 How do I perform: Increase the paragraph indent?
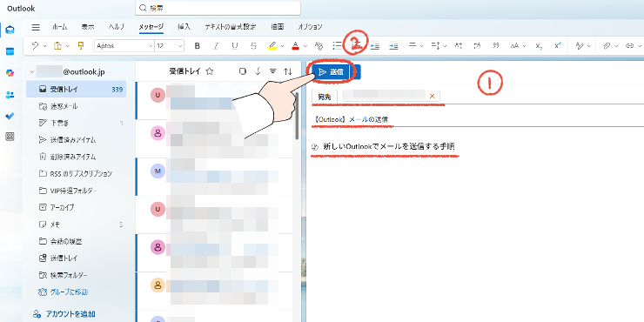click(x=393, y=46)
